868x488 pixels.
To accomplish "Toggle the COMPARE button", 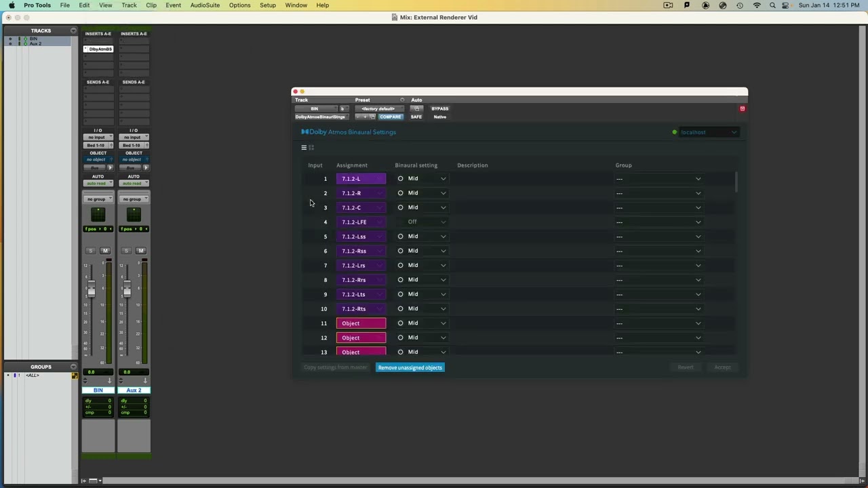I will pos(390,117).
